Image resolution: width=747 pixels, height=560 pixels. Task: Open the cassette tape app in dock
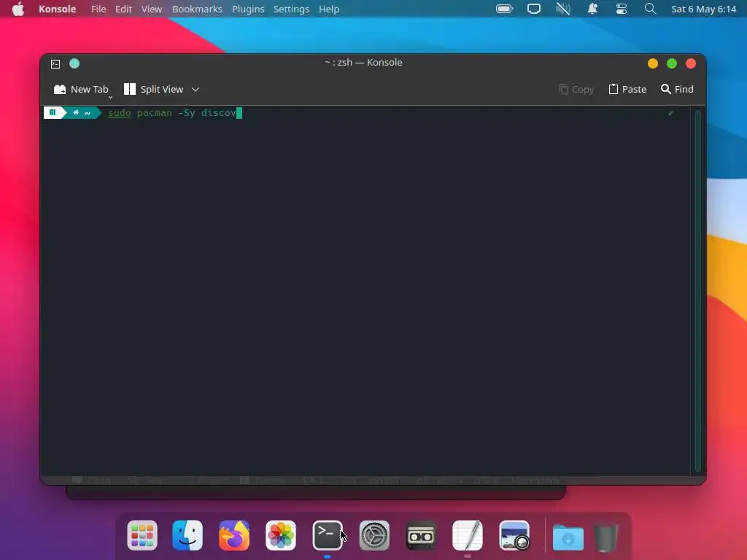(421, 535)
